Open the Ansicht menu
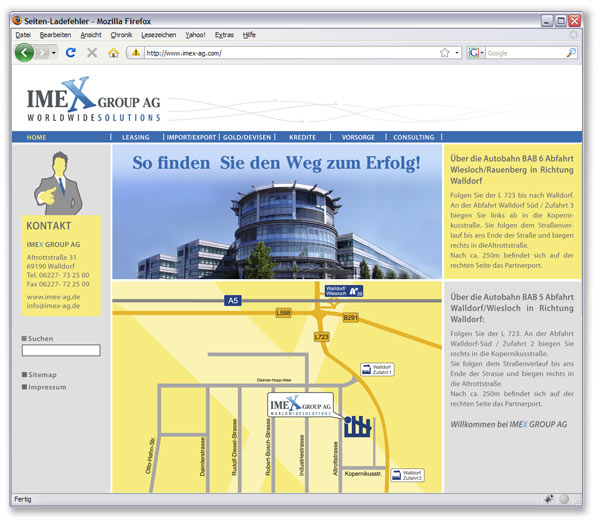This screenshot has height=530, width=600. coord(91,35)
